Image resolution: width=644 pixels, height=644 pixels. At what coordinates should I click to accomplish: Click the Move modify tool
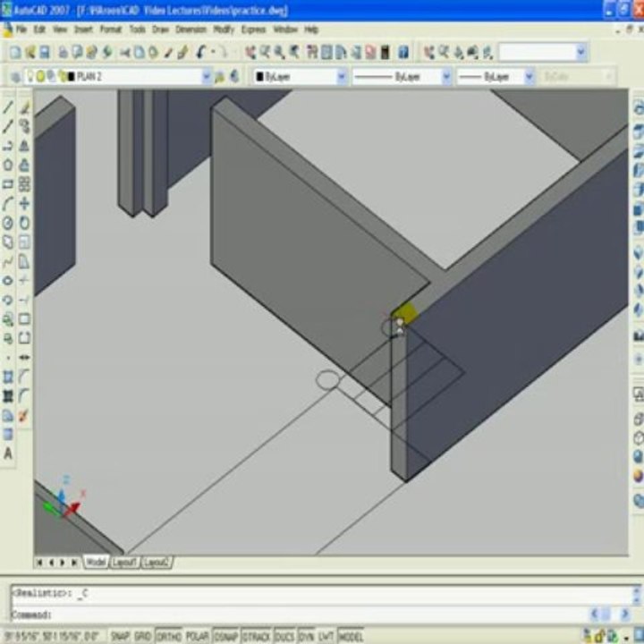[x=25, y=204]
